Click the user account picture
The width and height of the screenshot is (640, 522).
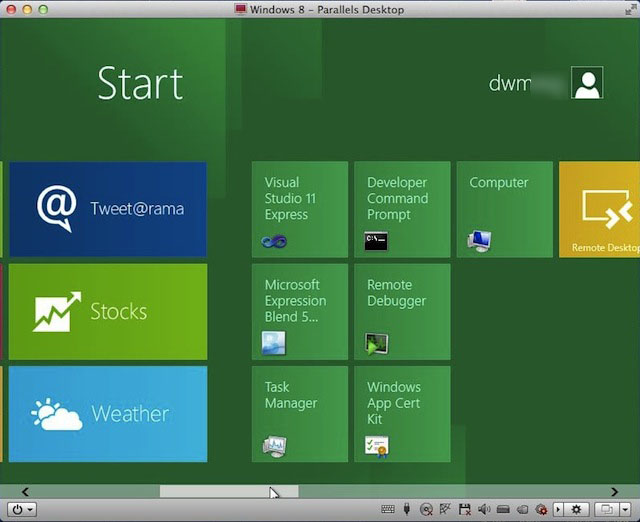tap(587, 82)
